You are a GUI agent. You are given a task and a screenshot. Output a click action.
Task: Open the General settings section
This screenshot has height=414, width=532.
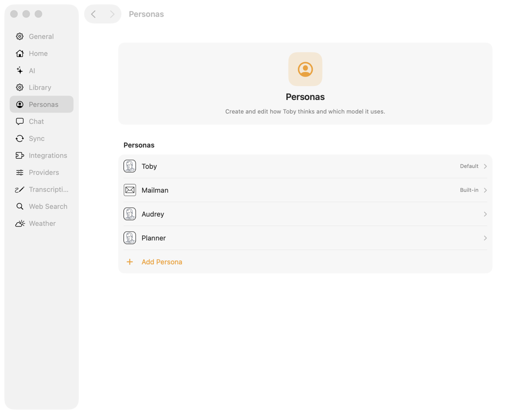click(x=41, y=36)
